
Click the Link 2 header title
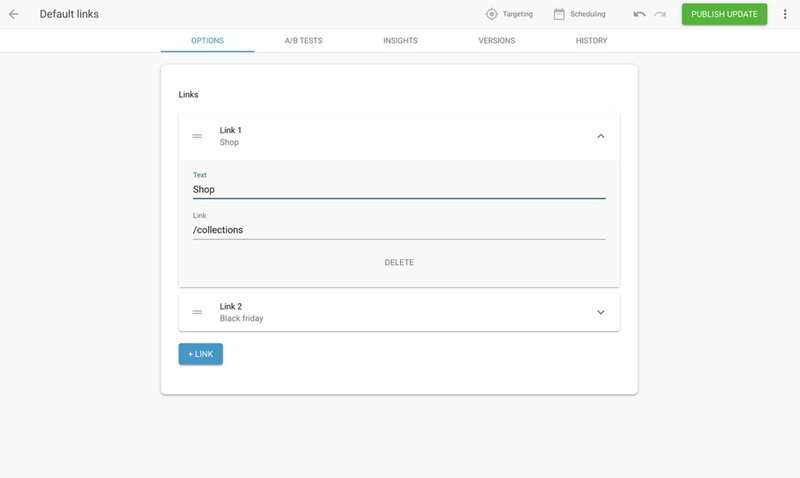point(231,306)
